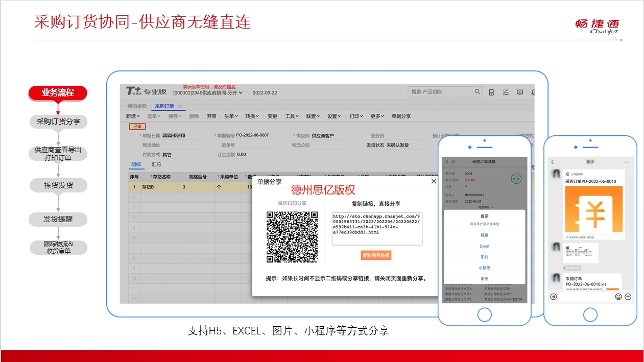Open the task checklist icon in top bar
This screenshot has height=362, width=644.
pyautogui.click(x=506, y=92)
